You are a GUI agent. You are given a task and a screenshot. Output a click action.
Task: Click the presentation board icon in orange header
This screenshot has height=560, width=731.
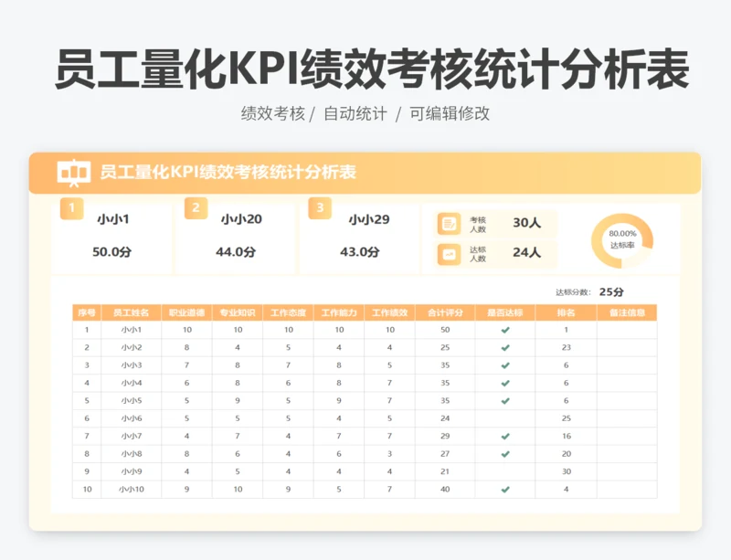74,173
